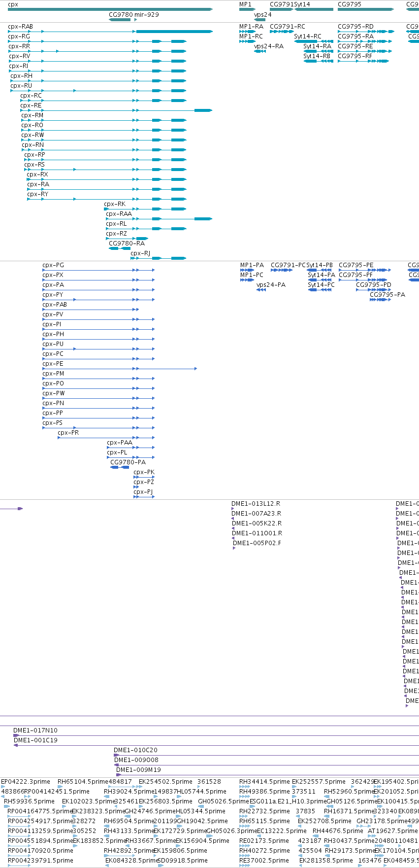The image size is (419, 868).
Task: Click transcript cpx-RZ
Action: click(x=117, y=234)
